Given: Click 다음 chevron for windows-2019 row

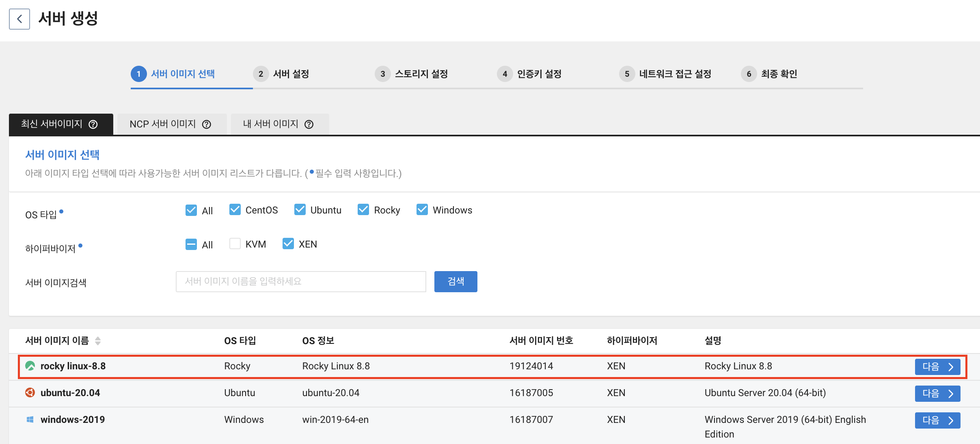Looking at the screenshot, I should point(951,420).
